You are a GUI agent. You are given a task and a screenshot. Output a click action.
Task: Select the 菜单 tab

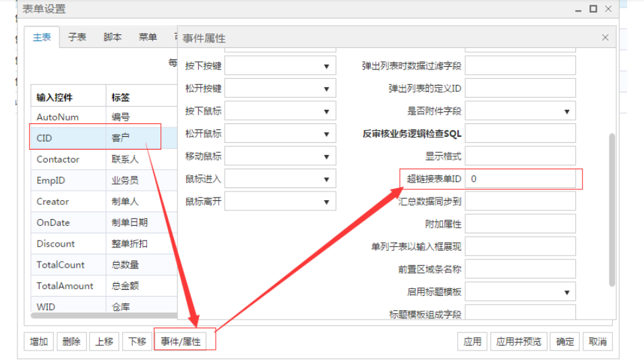click(x=148, y=38)
